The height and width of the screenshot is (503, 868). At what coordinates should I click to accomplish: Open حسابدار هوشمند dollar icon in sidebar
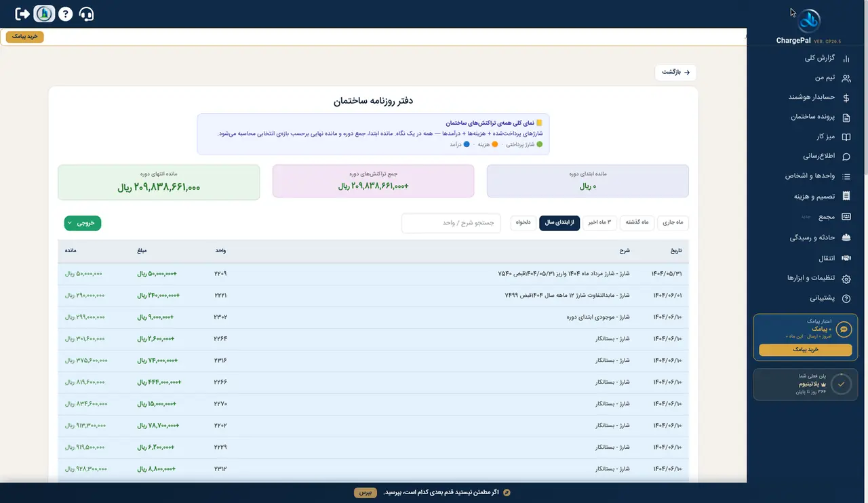(846, 98)
